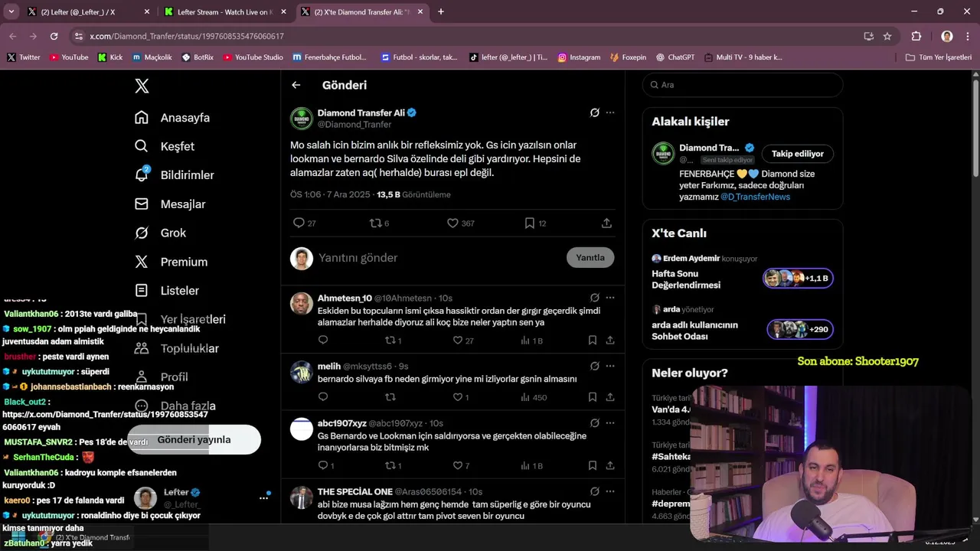Open more options on abc1907xyz reply
This screenshot has height=551, width=980.
tap(610, 423)
